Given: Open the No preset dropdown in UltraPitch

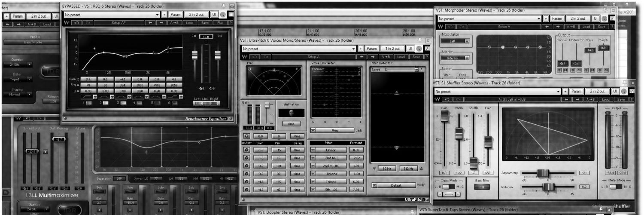Looking at the screenshot, I should pyautogui.click(x=299, y=49).
